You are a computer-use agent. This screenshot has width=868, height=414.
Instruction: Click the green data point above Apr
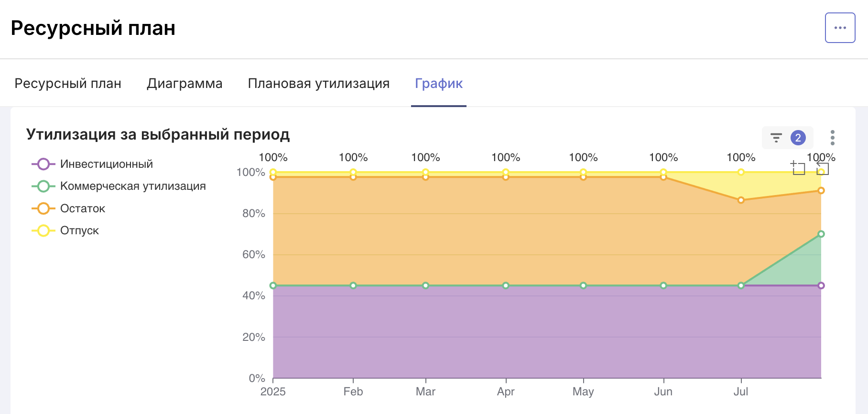point(506,285)
